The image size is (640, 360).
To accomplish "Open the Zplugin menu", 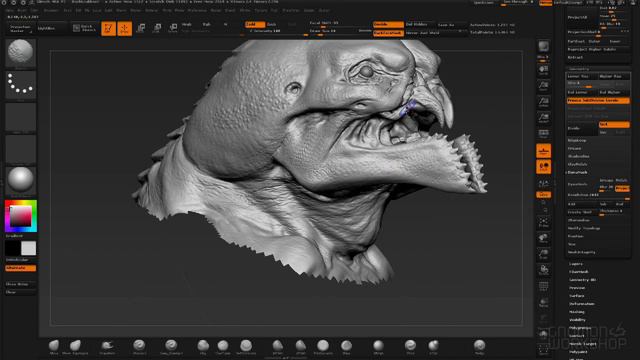I will [x=309, y=10].
